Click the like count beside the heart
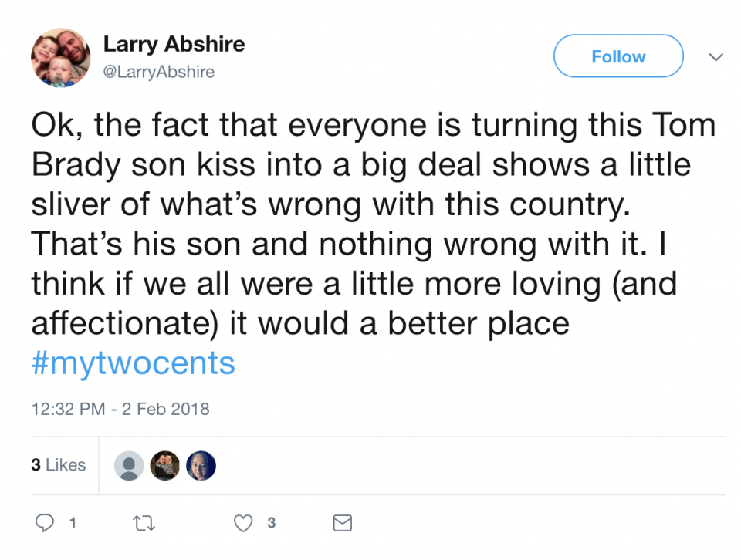 click(x=271, y=524)
